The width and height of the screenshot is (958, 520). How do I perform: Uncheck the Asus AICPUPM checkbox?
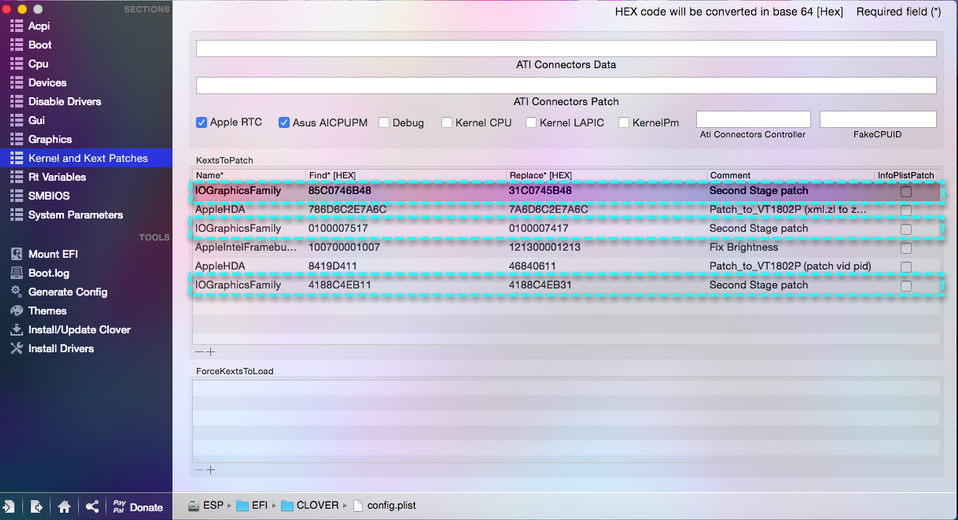(x=283, y=122)
